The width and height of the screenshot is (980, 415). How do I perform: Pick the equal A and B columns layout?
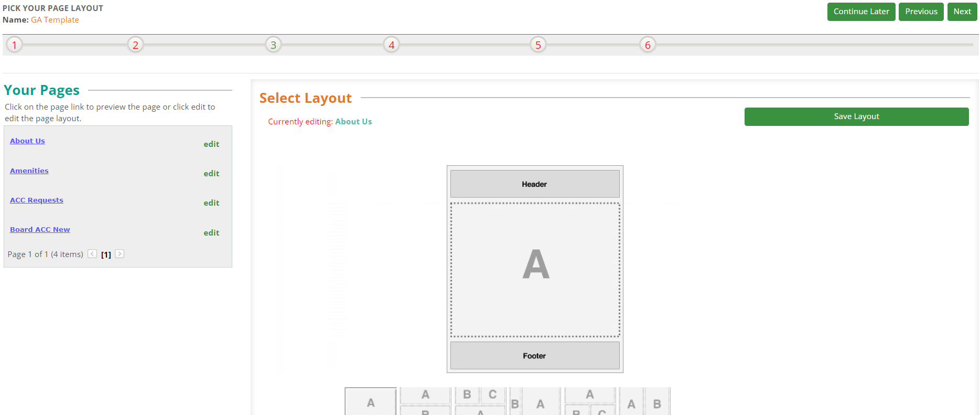[x=644, y=401]
